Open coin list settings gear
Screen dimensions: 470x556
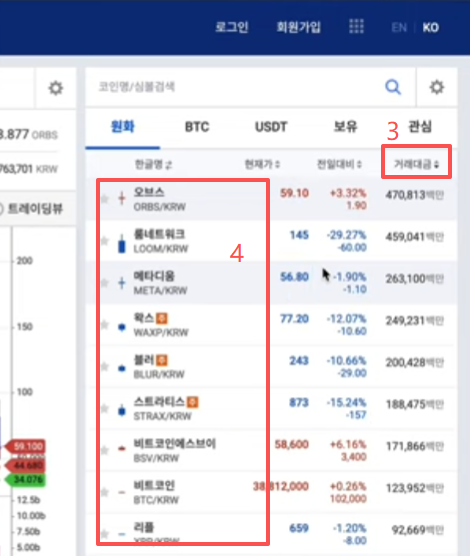(x=437, y=87)
